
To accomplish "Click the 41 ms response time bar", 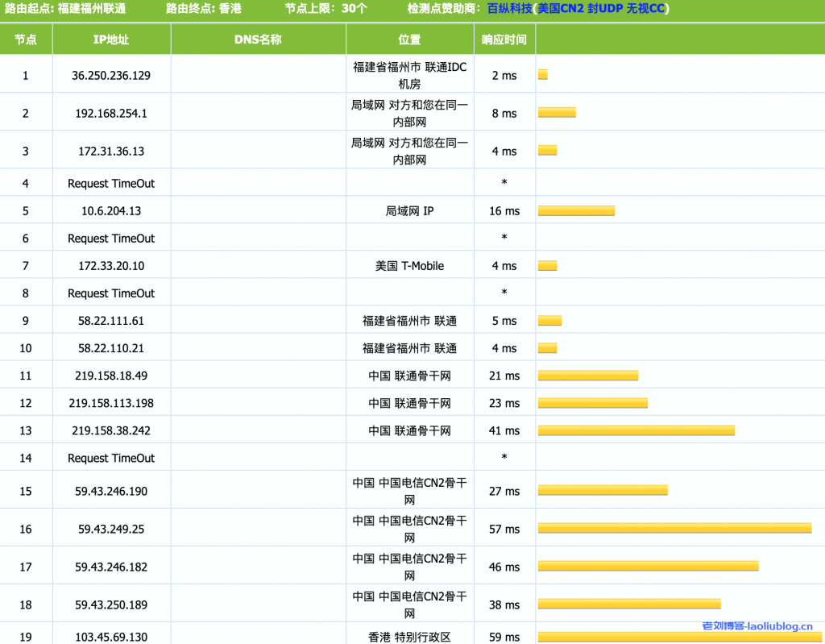I will click(636, 430).
